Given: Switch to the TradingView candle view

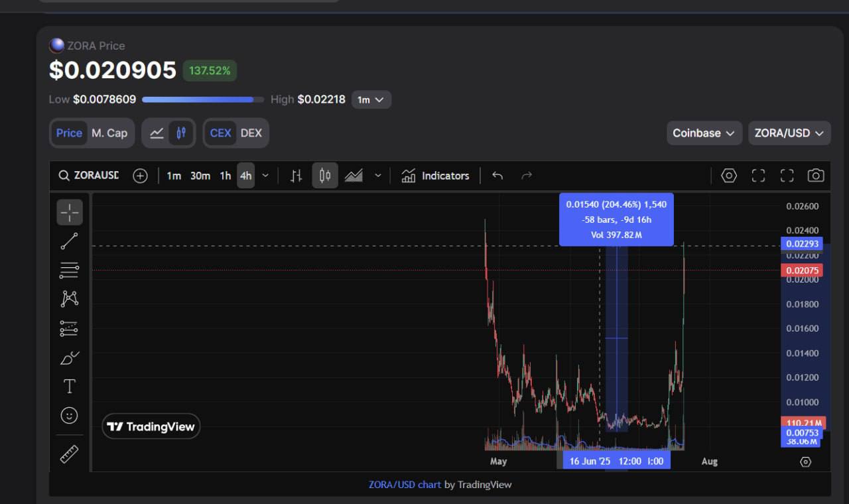Looking at the screenshot, I should tap(180, 133).
